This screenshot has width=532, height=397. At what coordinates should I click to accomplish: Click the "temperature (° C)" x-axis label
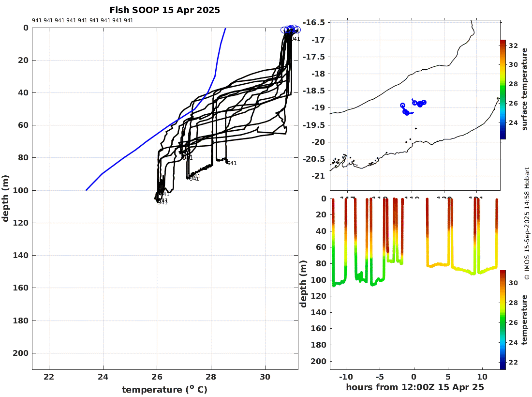click(x=164, y=389)
